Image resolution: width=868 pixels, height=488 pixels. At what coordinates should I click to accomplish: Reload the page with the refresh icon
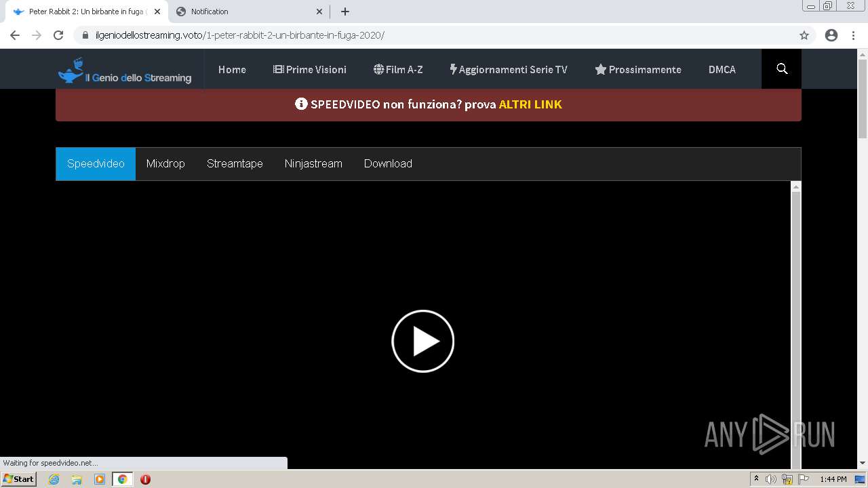(58, 35)
